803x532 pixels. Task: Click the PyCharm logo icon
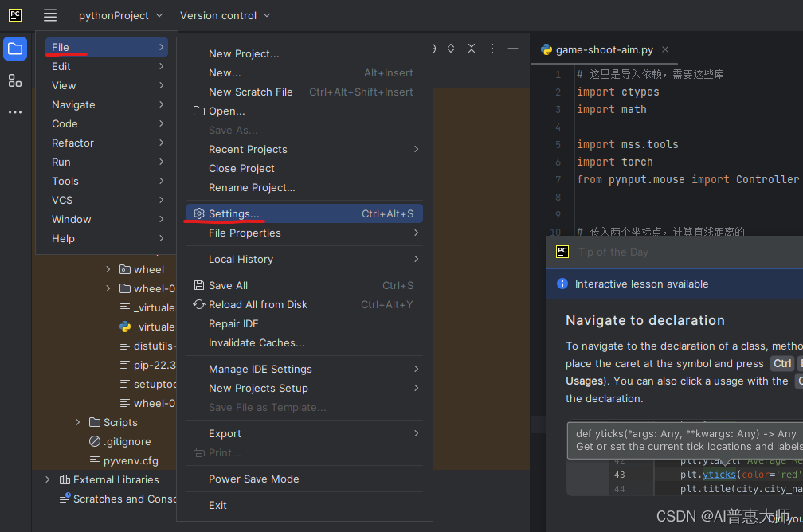tap(15, 15)
